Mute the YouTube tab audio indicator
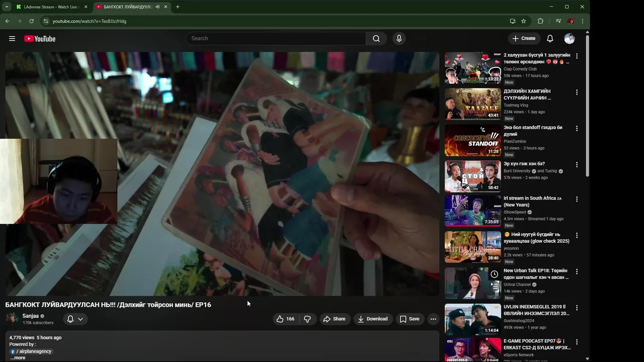 tap(157, 7)
